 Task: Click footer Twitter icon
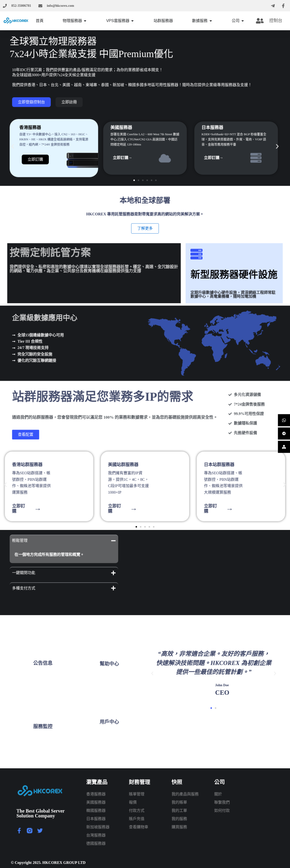tap(40, 830)
